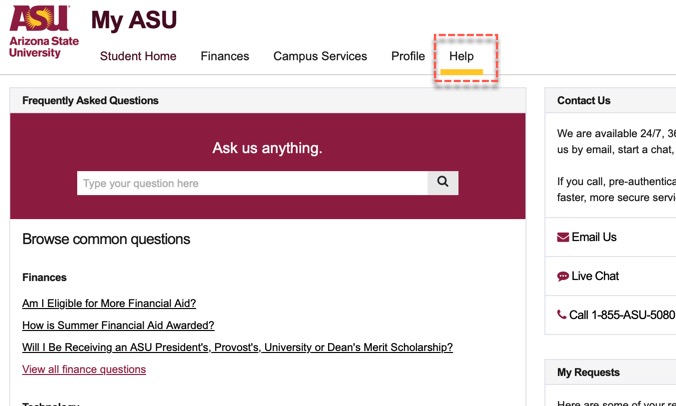Click the My ASU page title

134,20
